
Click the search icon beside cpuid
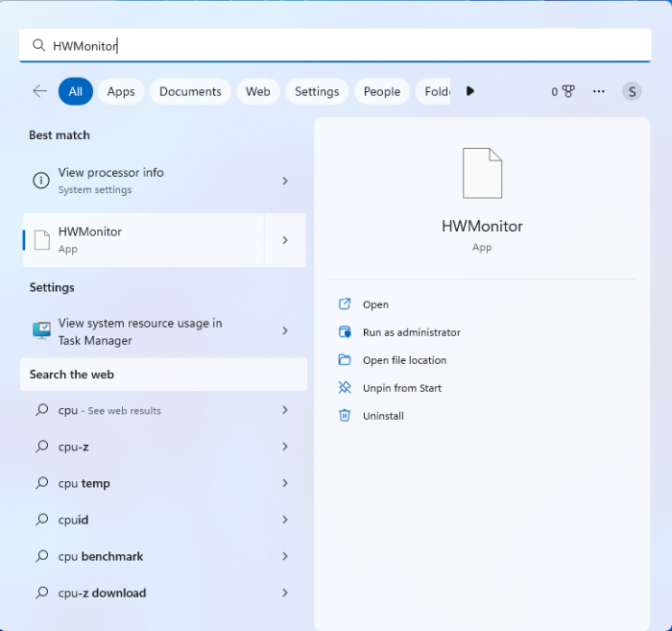pyautogui.click(x=41, y=520)
